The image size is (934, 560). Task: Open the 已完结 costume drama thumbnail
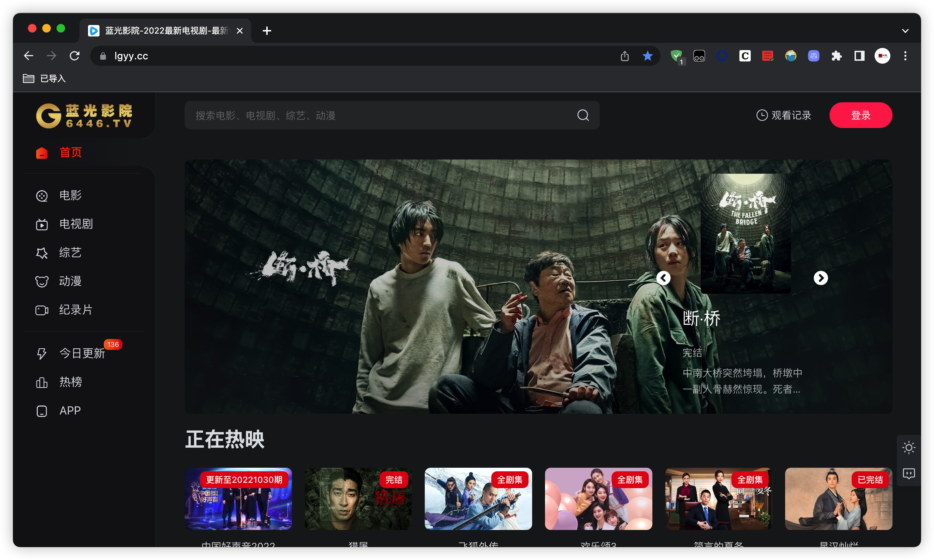pos(838,499)
